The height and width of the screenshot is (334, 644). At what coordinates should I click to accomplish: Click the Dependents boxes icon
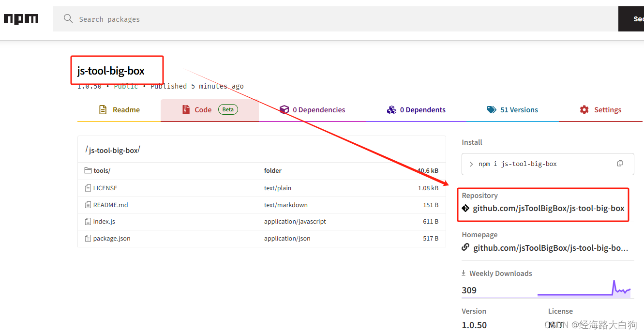pyautogui.click(x=391, y=110)
